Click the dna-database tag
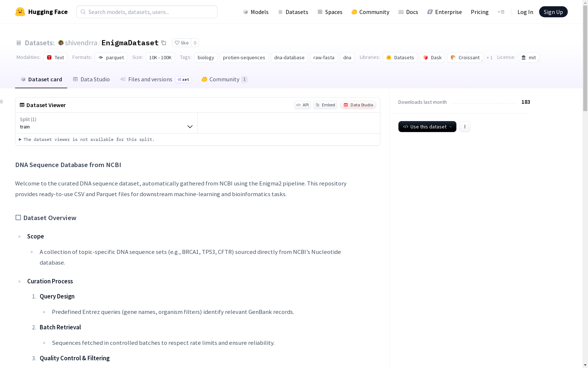The image size is (588, 368). coord(289,57)
